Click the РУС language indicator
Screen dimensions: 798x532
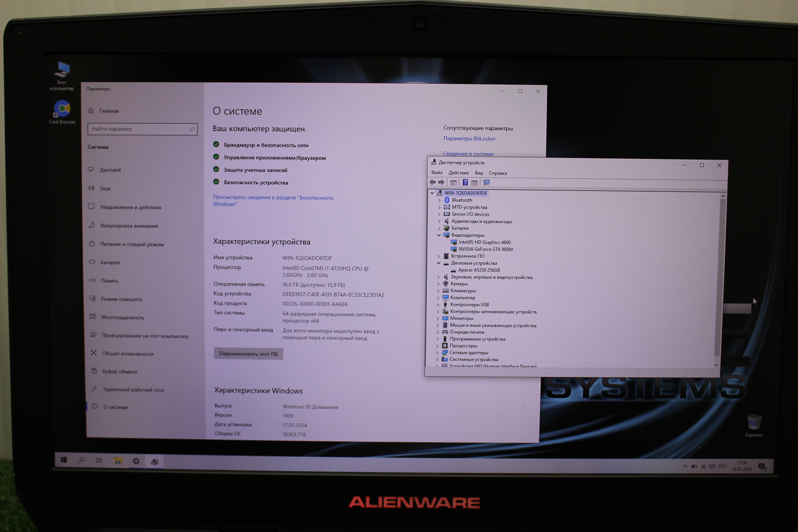click(723, 466)
